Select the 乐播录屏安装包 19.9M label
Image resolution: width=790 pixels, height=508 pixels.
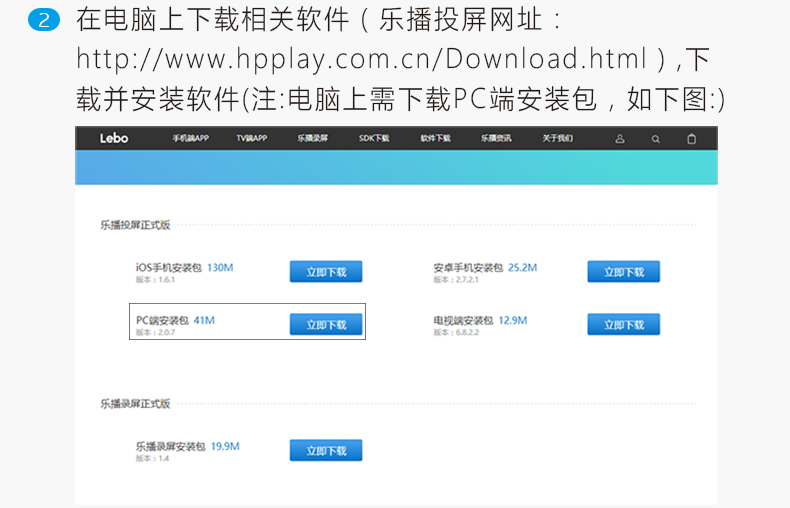pyautogui.click(x=187, y=446)
